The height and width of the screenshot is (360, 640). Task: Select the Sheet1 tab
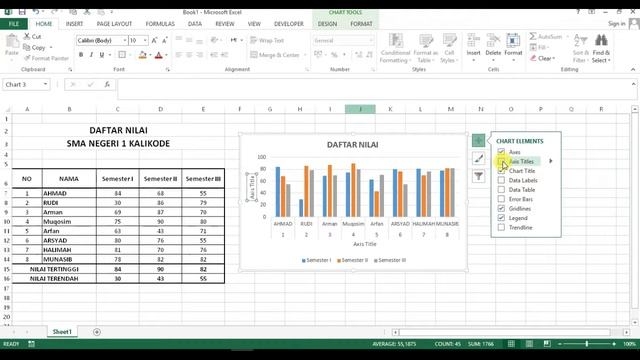coord(62,332)
